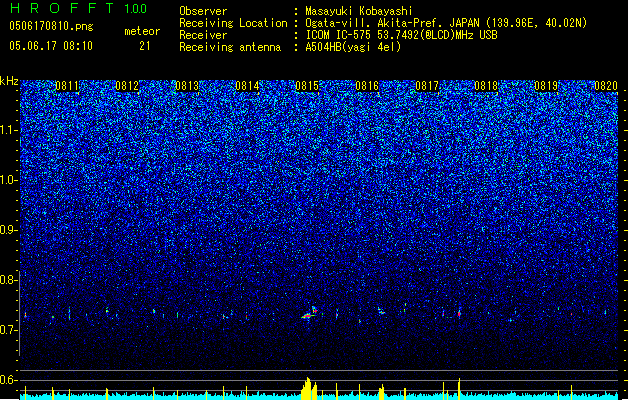Click the 0819 time marker
The height and width of the screenshot is (400, 629).
(546, 86)
